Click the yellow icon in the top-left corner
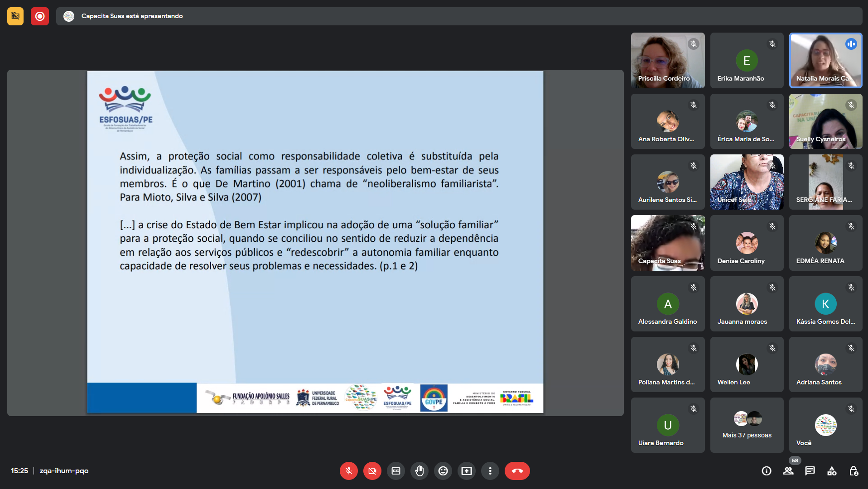Screen dimensions: 868x489 (15, 16)
